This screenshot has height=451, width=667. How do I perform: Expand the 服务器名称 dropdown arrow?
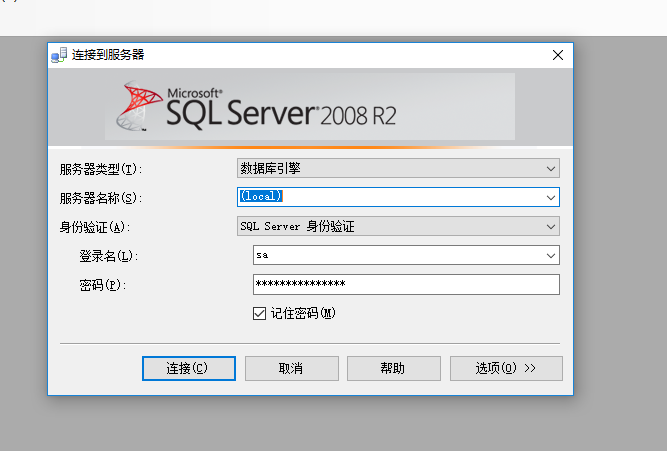click(x=550, y=197)
